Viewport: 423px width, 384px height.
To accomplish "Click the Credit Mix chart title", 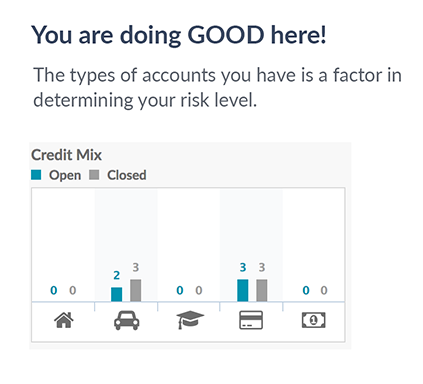I will coord(66,155).
